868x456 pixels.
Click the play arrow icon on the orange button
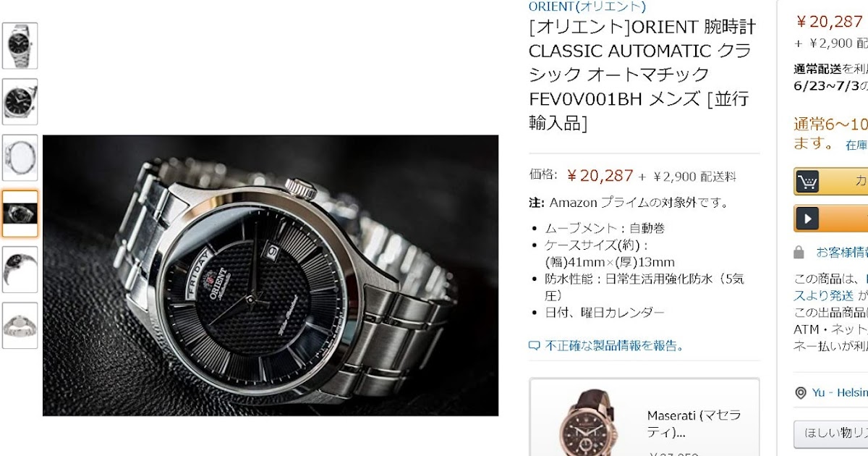click(x=807, y=218)
